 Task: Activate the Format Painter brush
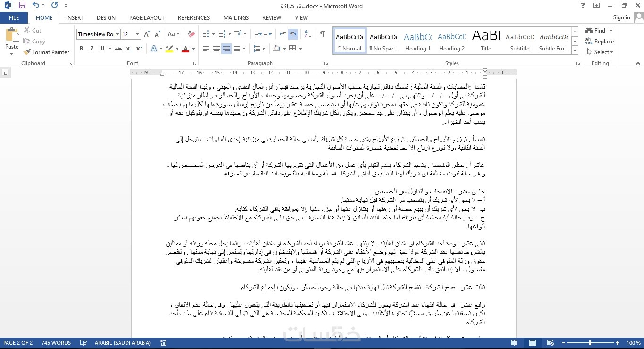46,52
